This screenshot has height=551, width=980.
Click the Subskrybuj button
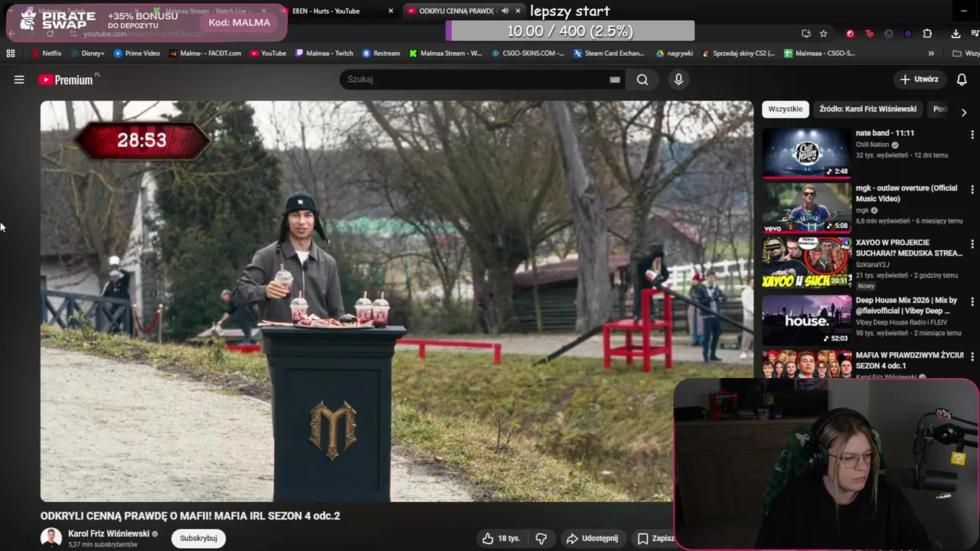coord(198,538)
